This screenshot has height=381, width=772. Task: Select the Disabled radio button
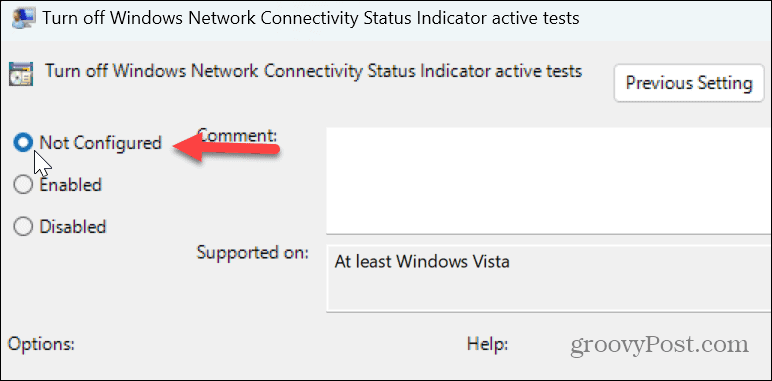[x=23, y=227]
